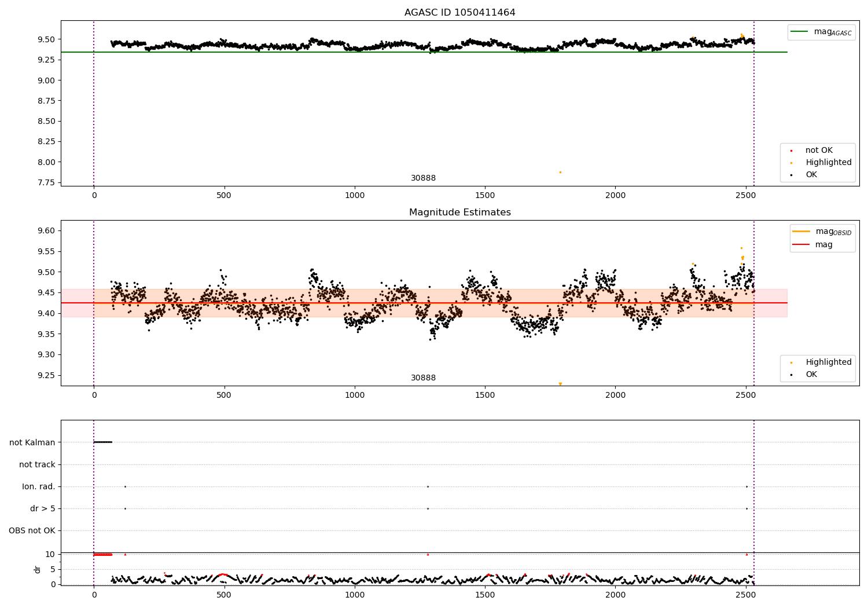Click the '30888' label in Magnitude Estimates plot
This screenshot has width=868, height=608.
pos(423,378)
